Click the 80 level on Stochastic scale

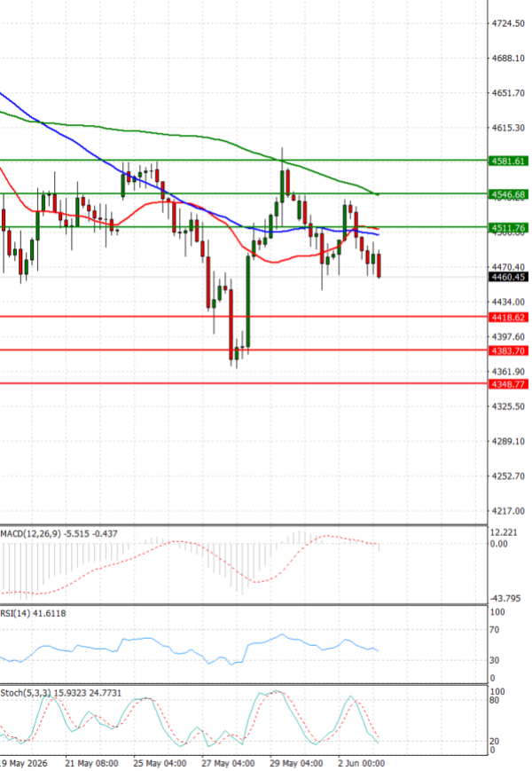click(x=495, y=700)
